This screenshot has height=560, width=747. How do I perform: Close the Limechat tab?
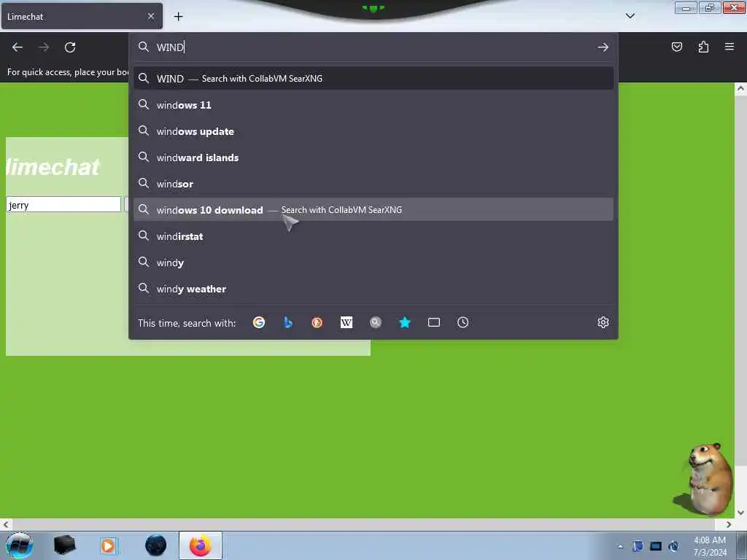click(151, 16)
